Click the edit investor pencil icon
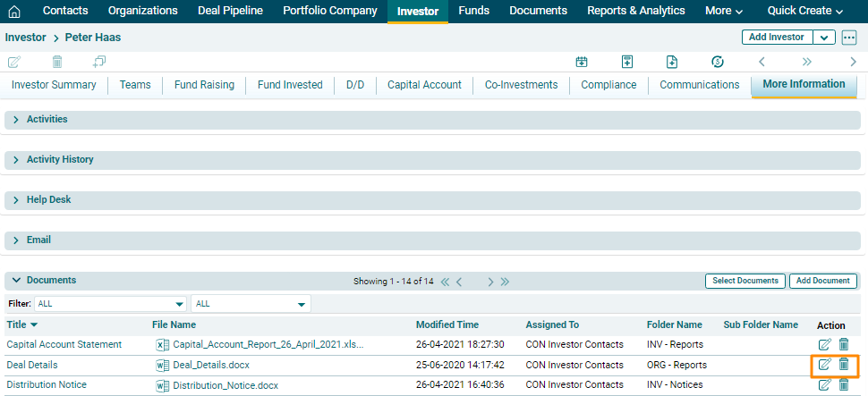 [14, 62]
